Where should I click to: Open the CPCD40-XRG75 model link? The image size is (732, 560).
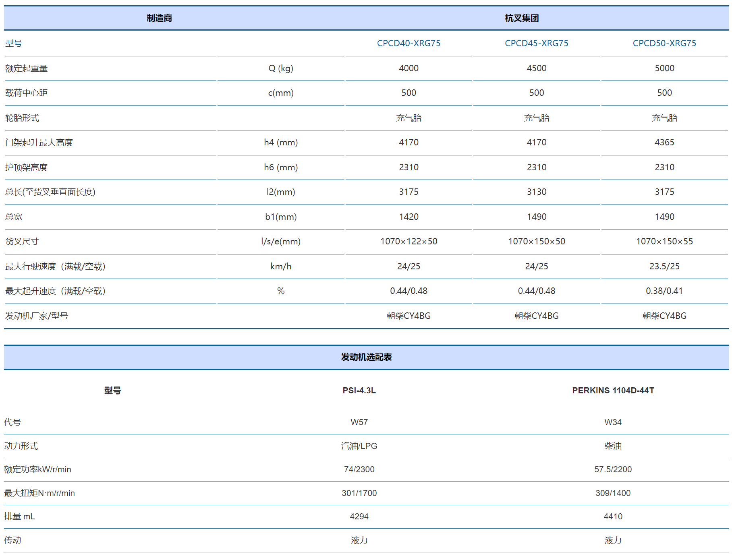(409, 43)
